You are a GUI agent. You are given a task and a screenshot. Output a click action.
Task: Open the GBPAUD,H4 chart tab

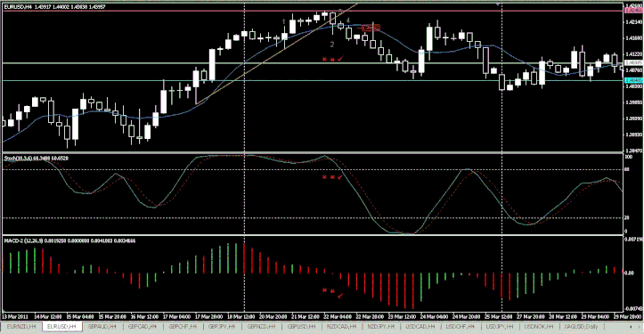[x=102, y=327]
